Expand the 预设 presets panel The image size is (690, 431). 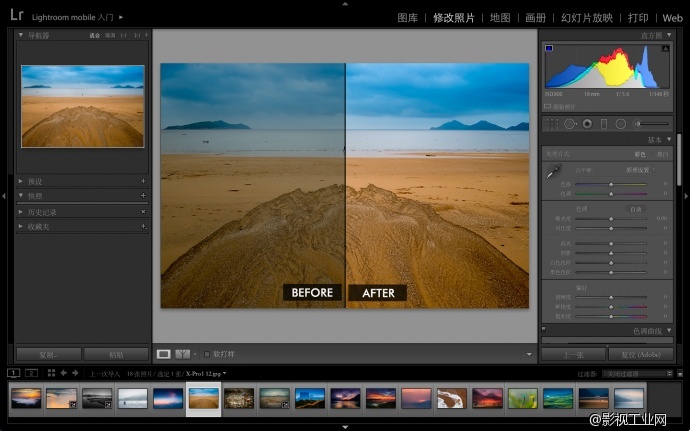pos(21,181)
